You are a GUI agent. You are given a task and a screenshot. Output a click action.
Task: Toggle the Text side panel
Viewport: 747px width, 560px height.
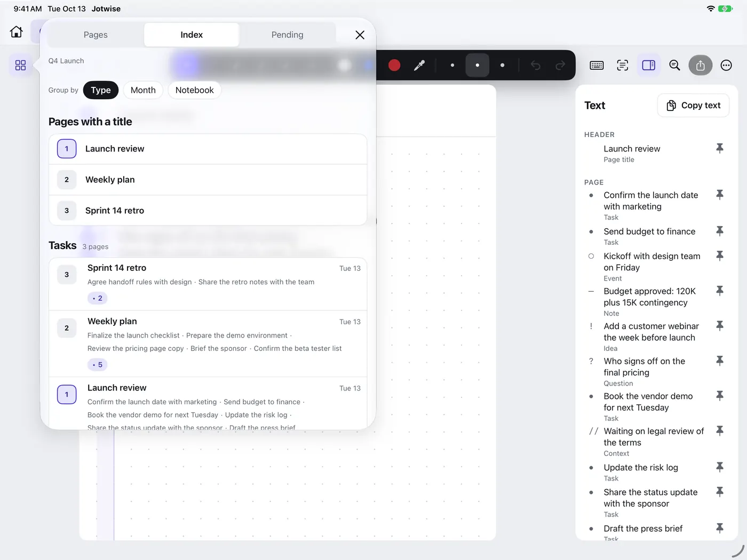pos(649,65)
